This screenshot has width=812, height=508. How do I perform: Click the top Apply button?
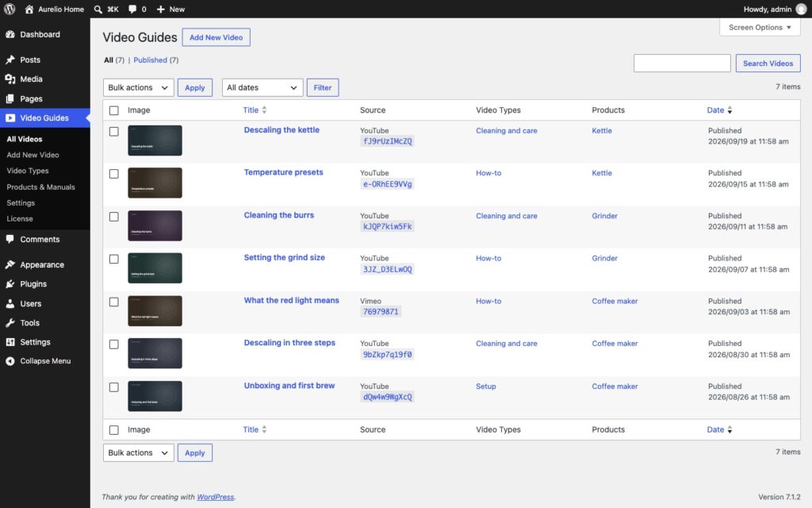tap(195, 87)
